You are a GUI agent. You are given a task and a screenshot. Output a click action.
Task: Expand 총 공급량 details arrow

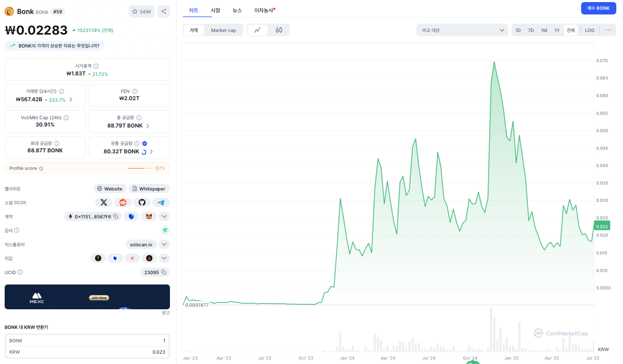148,126
